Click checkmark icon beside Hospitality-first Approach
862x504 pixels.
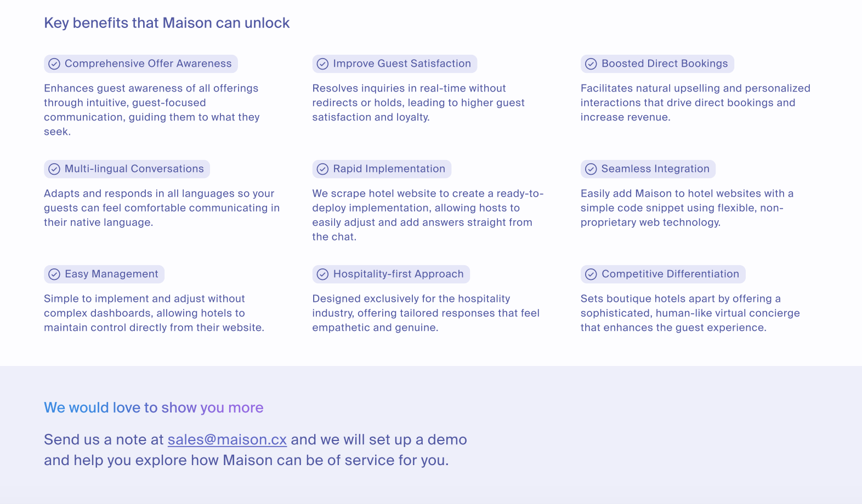[x=323, y=274]
